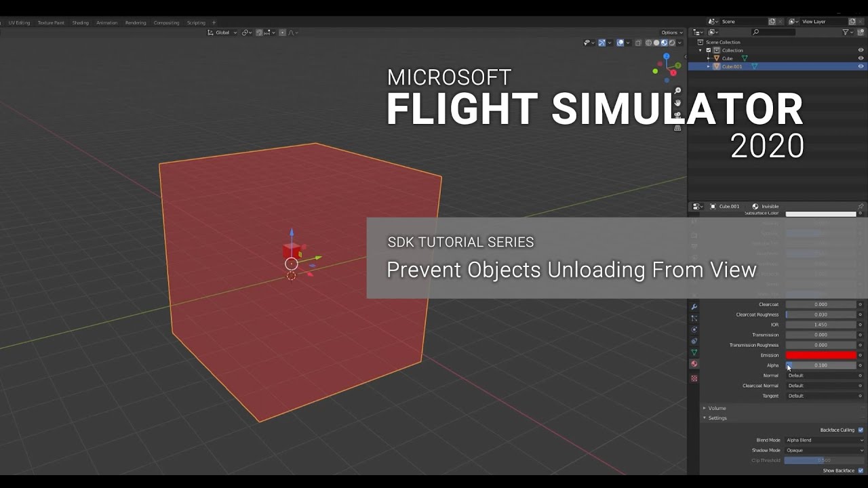Image resolution: width=868 pixels, height=488 pixels.
Task: Switch to the Scripting workspace tab
Action: pyautogui.click(x=196, y=22)
